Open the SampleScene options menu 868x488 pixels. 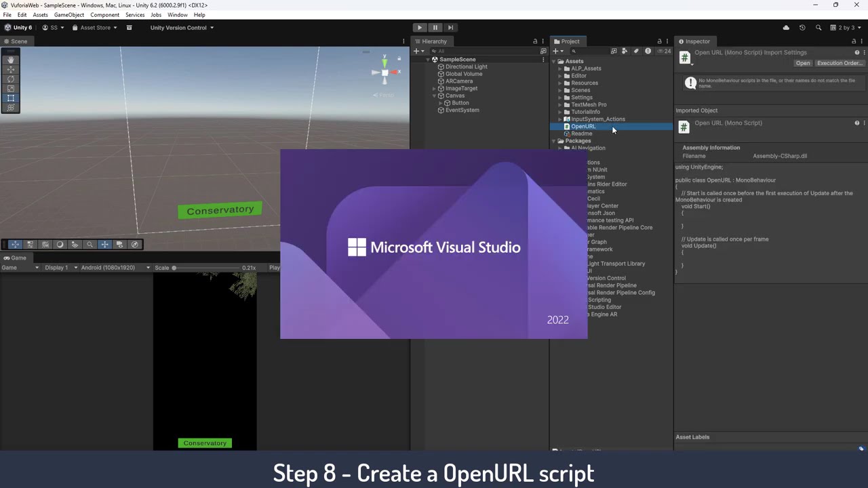point(543,60)
